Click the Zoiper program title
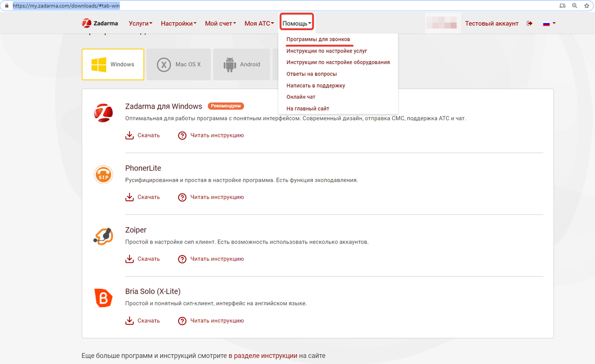Viewport: 595px width, 364px height. pyautogui.click(x=136, y=230)
